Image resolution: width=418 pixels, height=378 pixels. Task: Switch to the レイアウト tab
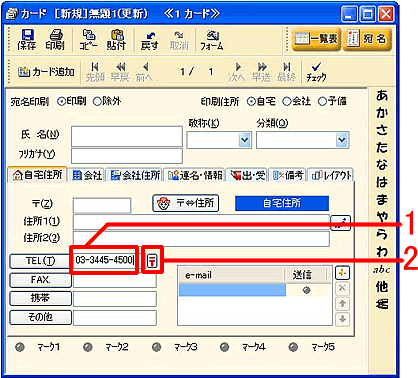click(x=331, y=175)
